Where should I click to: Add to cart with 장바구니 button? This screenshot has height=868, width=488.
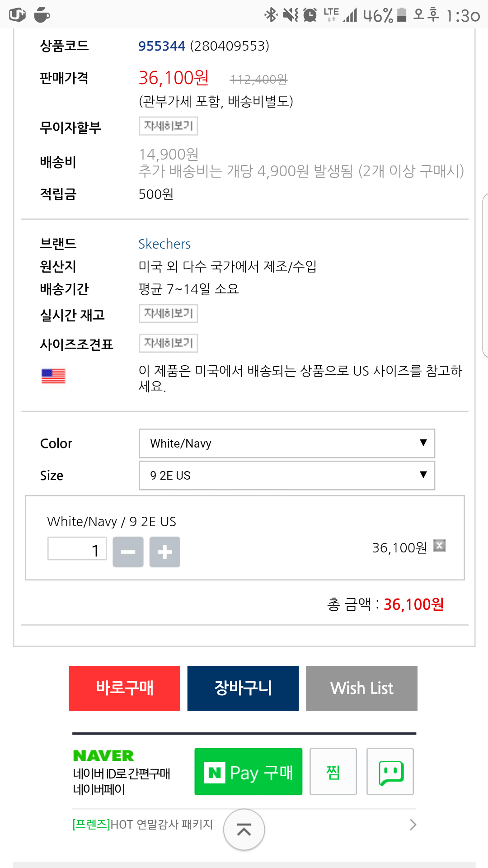(x=243, y=688)
